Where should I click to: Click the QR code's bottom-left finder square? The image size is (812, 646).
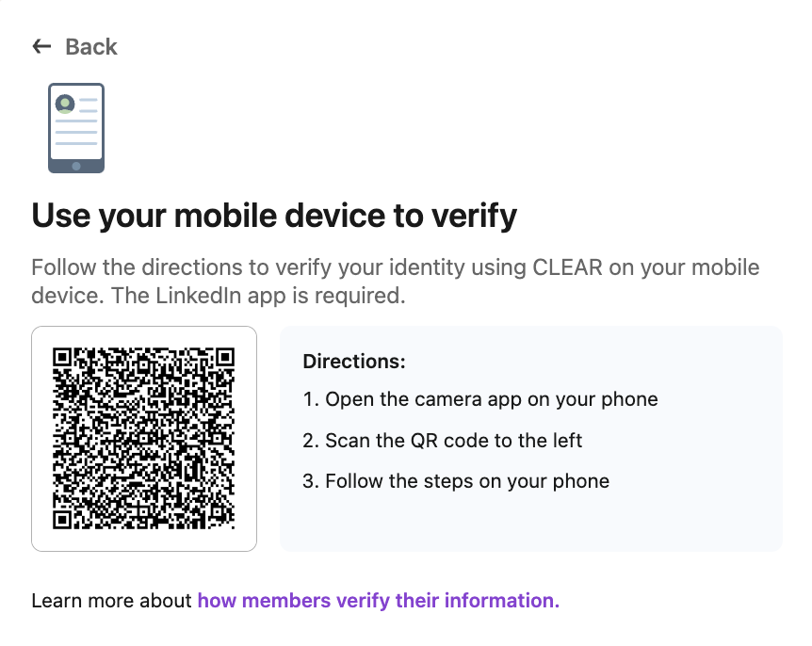[x=63, y=520]
